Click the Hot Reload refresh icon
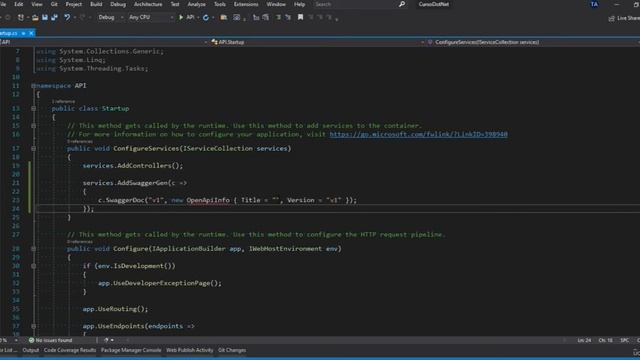 coord(206,18)
